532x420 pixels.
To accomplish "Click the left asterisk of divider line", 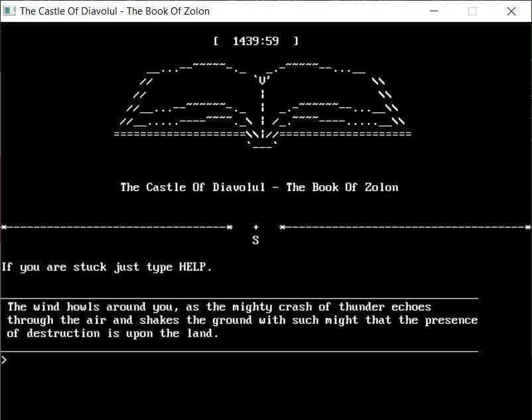I will [4, 227].
